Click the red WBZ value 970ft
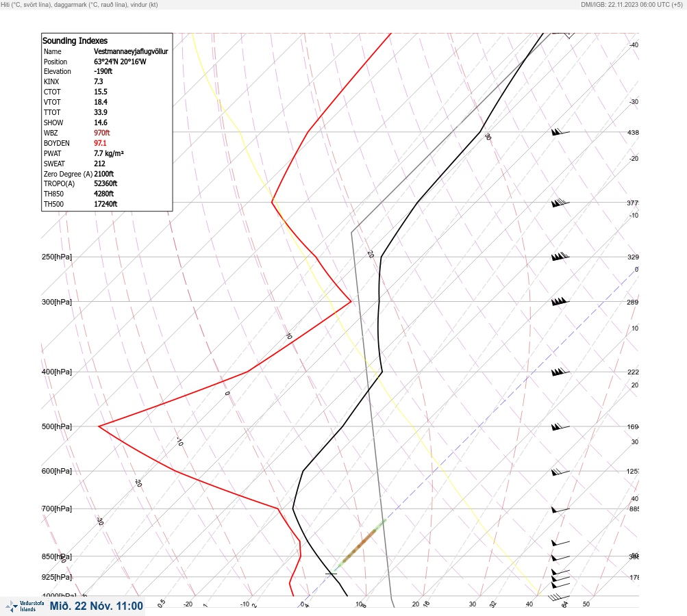687x616 pixels. pyautogui.click(x=101, y=133)
